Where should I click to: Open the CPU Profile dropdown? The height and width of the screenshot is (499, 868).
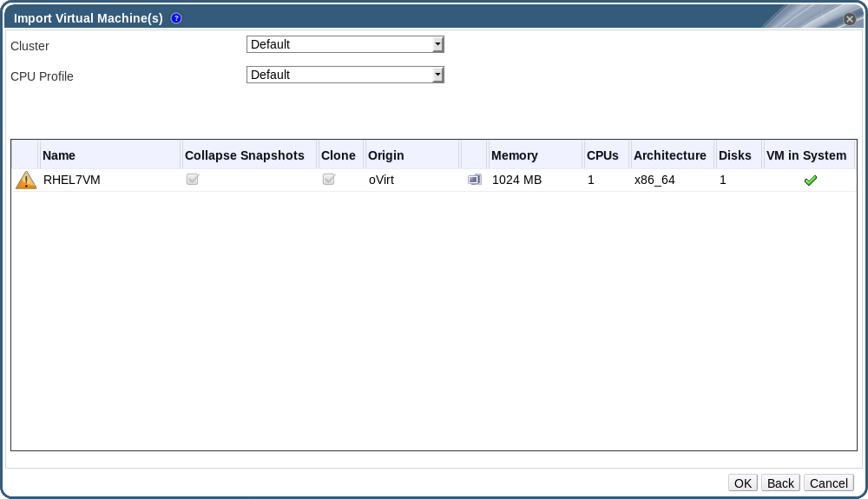click(345, 75)
